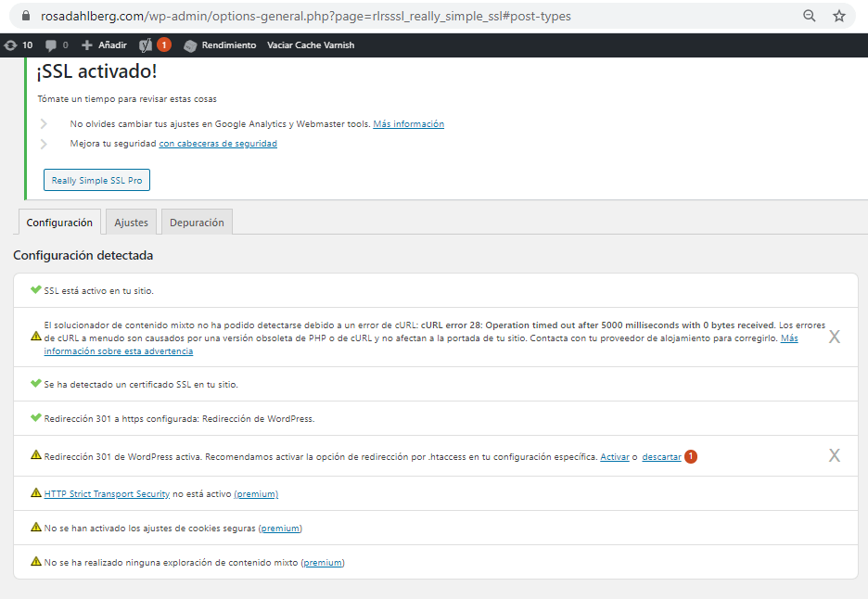Click red badge after descartar link
868x599 pixels.
click(691, 457)
